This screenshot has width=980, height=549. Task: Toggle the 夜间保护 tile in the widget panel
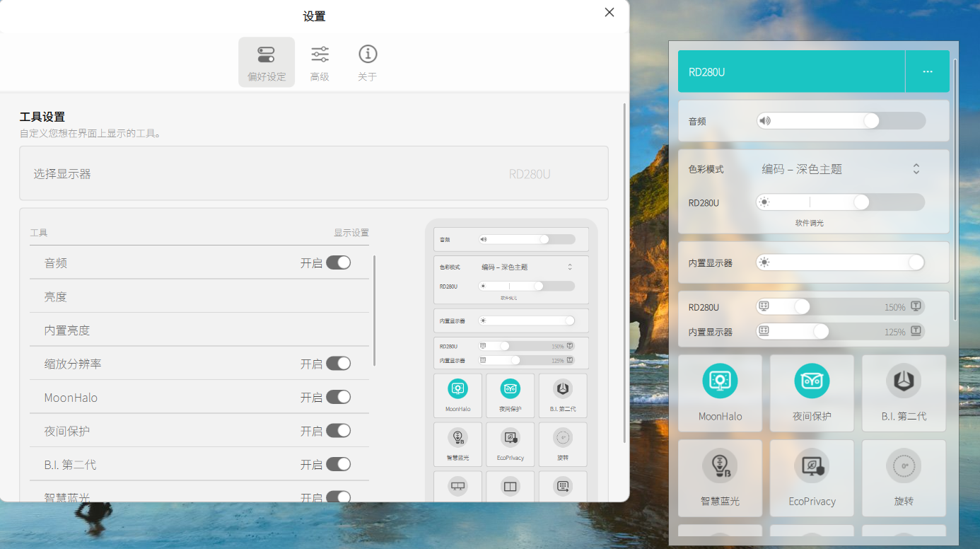812,393
